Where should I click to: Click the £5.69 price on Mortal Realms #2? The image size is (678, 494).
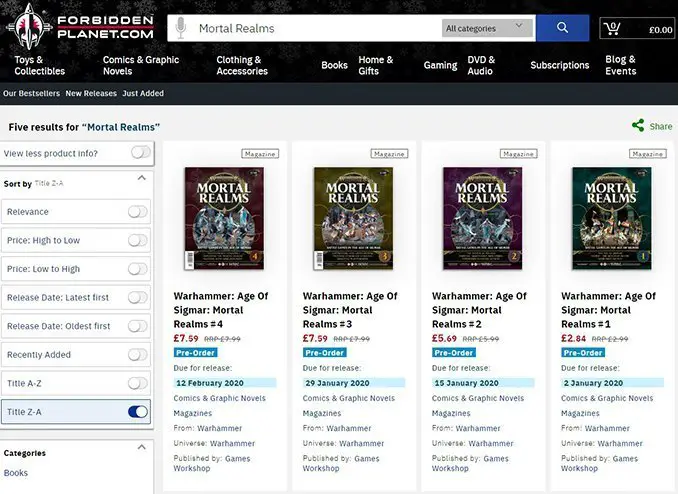tap(444, 338)
